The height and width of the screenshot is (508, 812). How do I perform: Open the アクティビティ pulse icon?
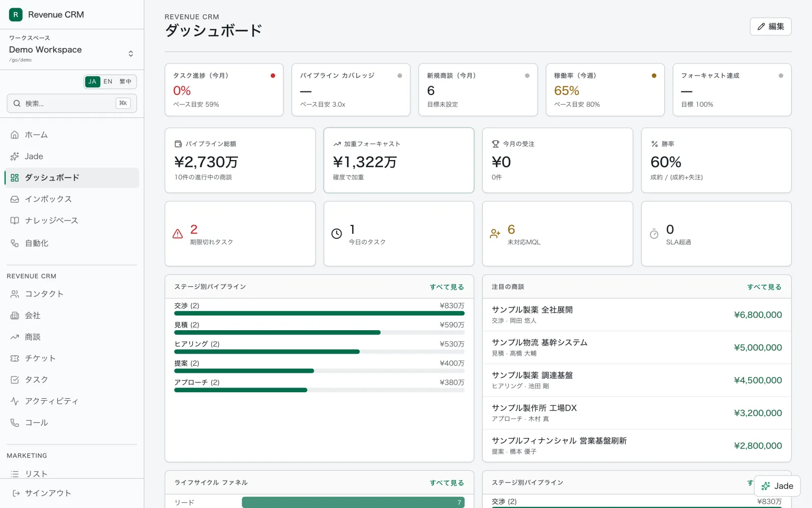[x=15, y=401]
